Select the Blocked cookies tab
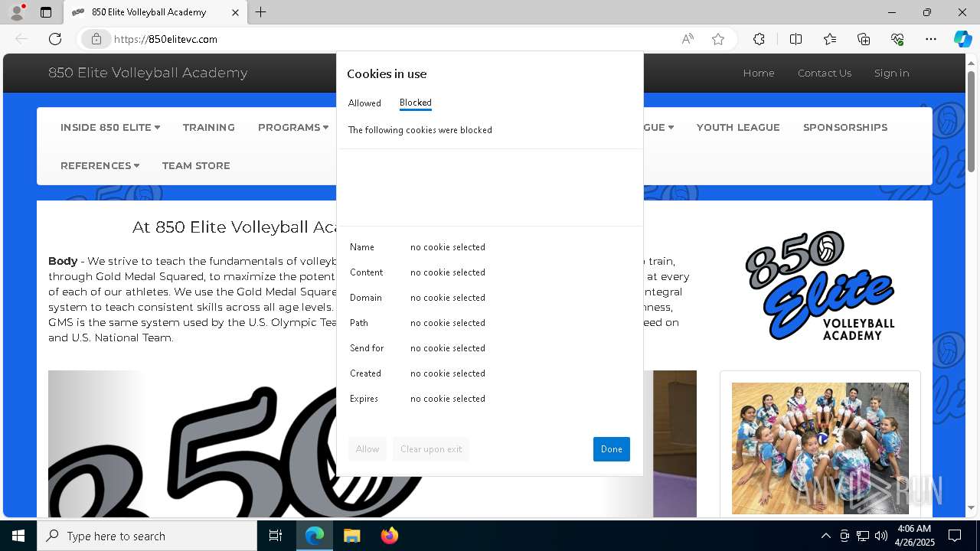 (x=416, y=103)
